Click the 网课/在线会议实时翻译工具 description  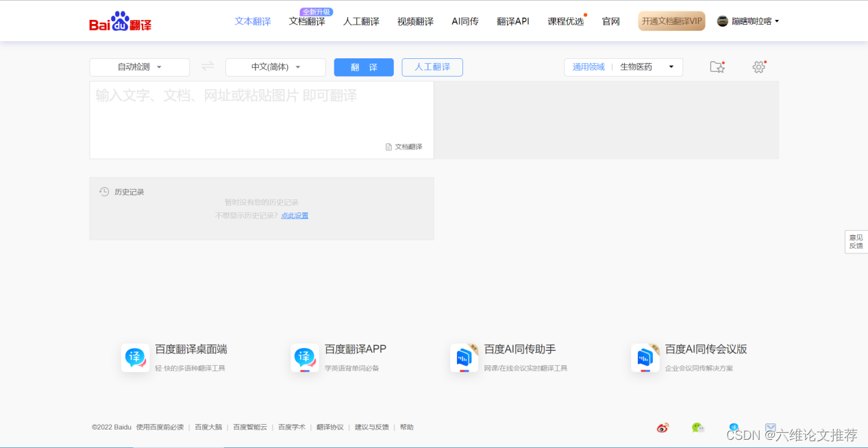[526, 369]
